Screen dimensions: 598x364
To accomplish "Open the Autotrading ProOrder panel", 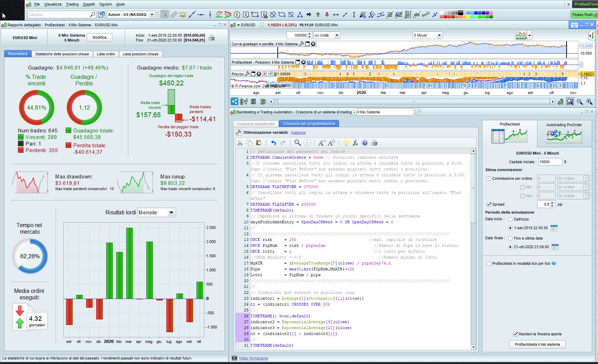I will click(x=564, y=133).
